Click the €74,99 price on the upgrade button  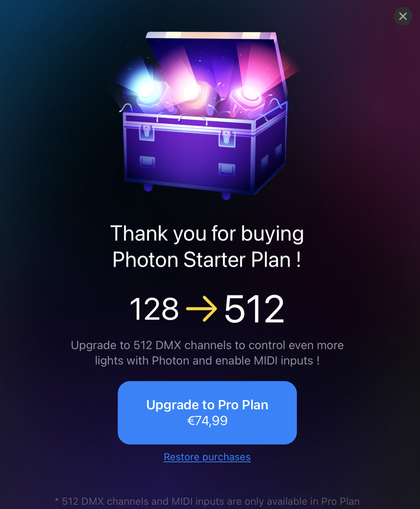coord(207,420)
